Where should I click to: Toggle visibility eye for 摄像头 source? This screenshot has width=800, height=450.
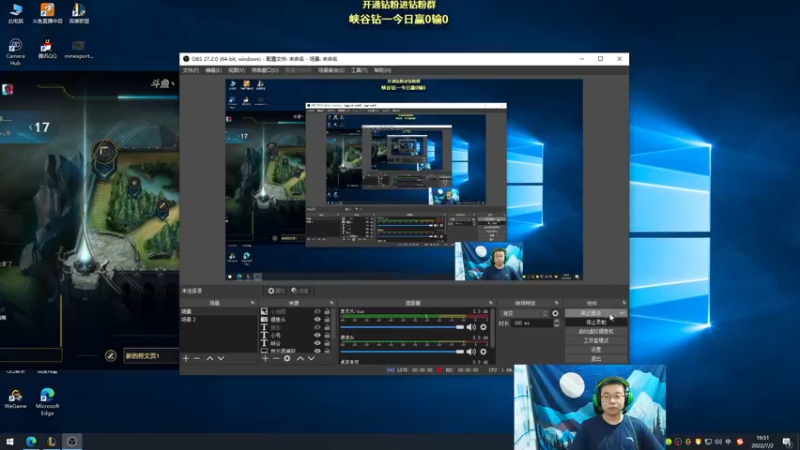tap(317, 319)
